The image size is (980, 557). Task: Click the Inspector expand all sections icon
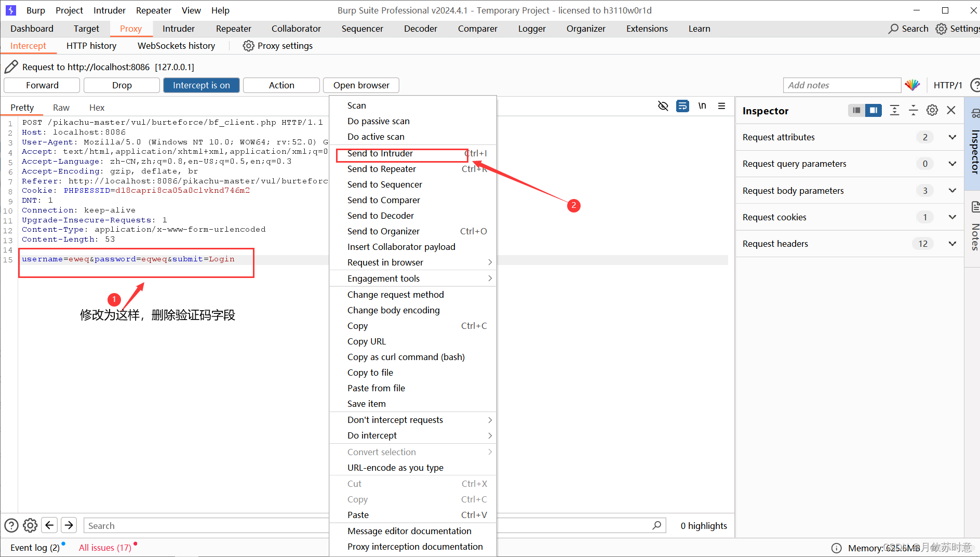click(x=894, y=110)
